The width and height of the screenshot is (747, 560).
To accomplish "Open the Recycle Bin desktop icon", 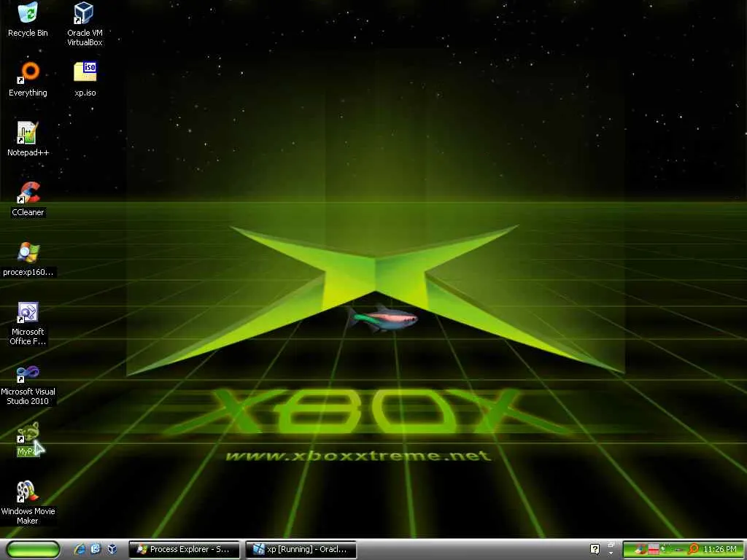I will click(x=28, y=19).
